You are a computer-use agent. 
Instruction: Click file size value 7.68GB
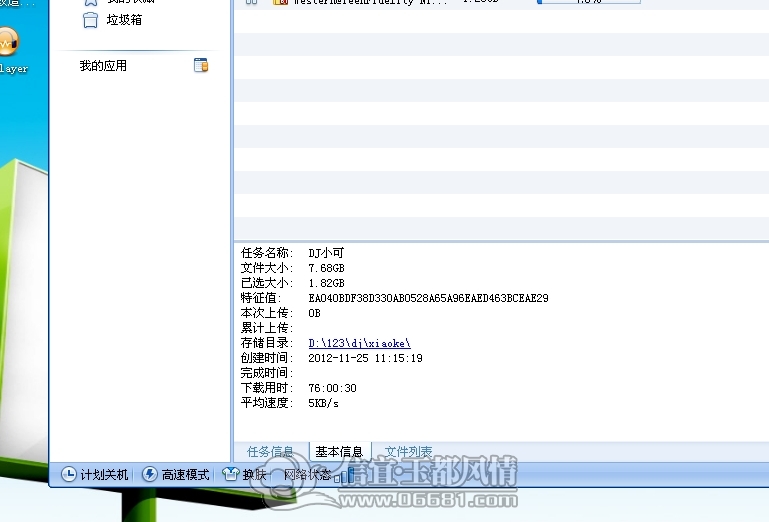326,268
